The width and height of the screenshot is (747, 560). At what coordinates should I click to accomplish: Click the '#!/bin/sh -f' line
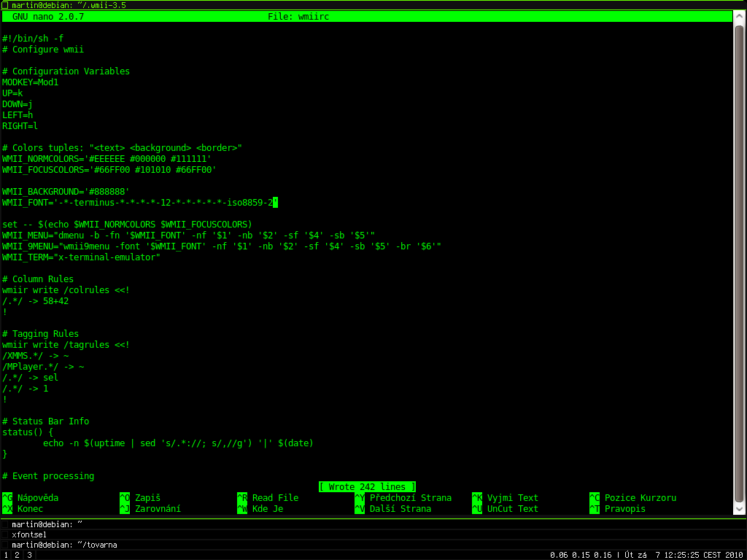pyautogui.click(x=33, y=39)
